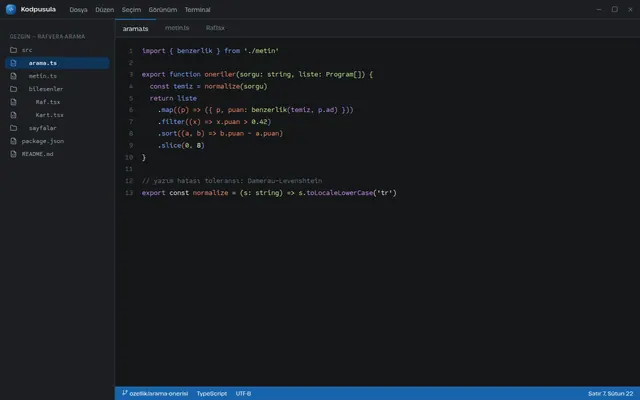The width and height of the screenshot is (640, 400).
Task: Click the Satır 7, Sütun 22 cursor position
Action: [x=611, y=393]
